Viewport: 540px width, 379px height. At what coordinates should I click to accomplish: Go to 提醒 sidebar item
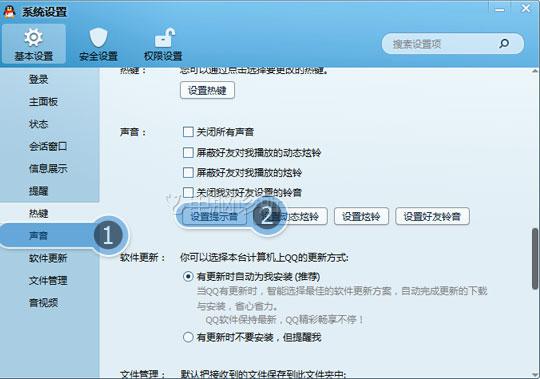point(38,191)
